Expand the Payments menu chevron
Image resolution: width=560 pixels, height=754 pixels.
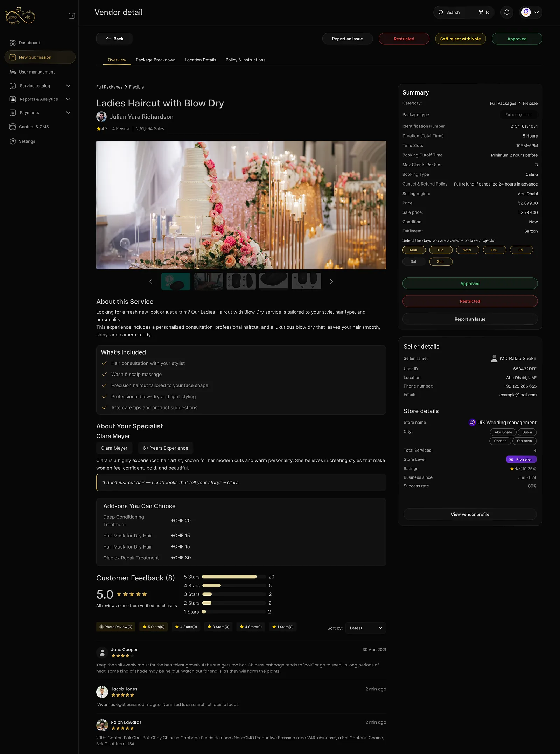pos(68,112)
